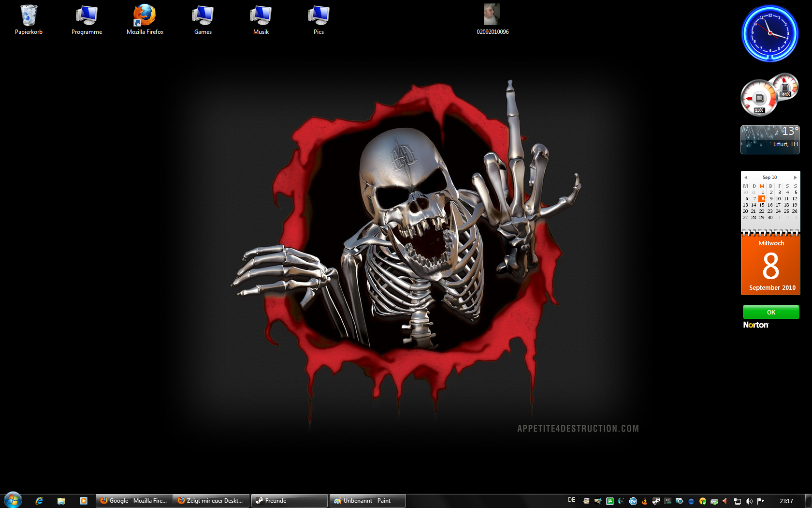Click the monitor with gear tray icon
812x508 pixels.
click(680, 501)
